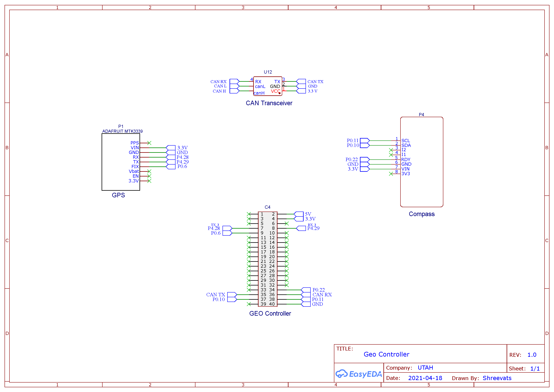
Task: Click the title text "Geo Controller"
Action: [x=386, y=354]
